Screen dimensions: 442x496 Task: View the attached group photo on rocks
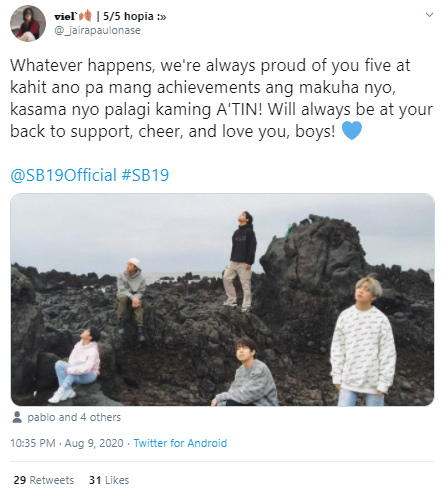coord(222,299)
